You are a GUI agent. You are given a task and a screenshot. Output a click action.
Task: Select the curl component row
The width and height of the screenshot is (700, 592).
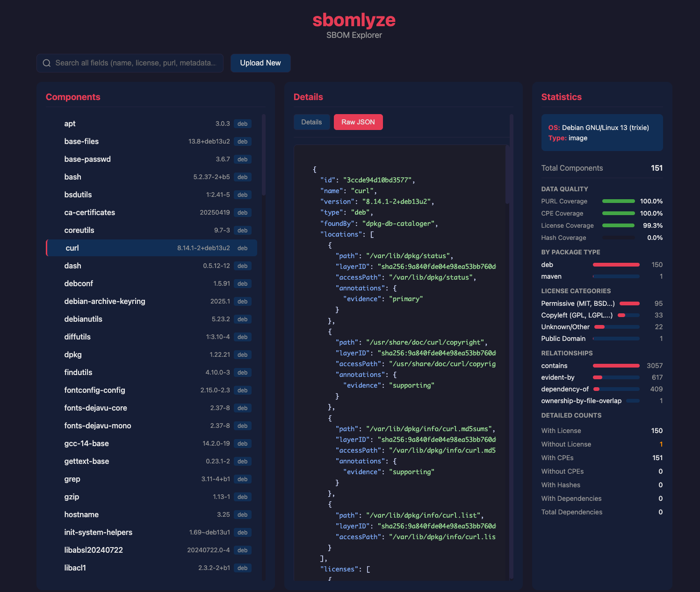152,248
